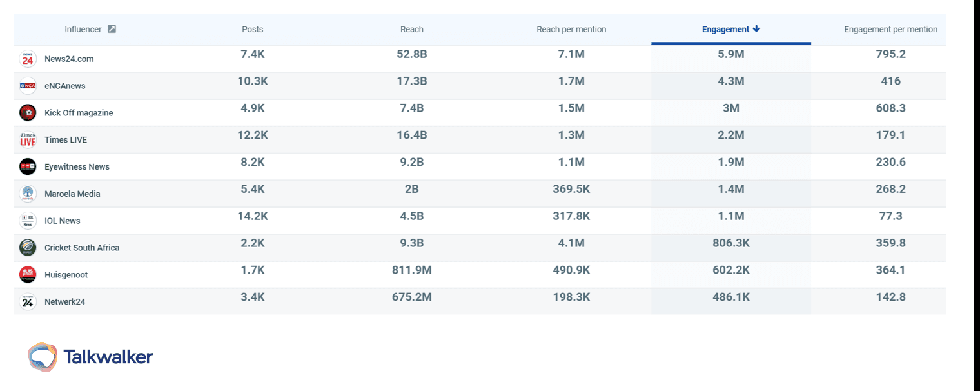Open the News24.com influencer name link
This screenshot has height=391, width=980.
click(x=68, y=59)
